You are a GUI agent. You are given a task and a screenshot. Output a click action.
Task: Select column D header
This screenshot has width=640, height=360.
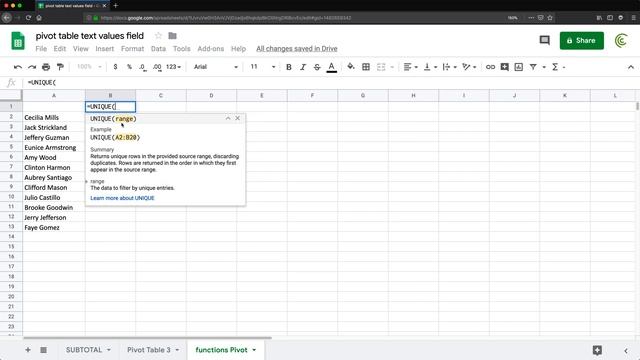[x=211, y=96]
